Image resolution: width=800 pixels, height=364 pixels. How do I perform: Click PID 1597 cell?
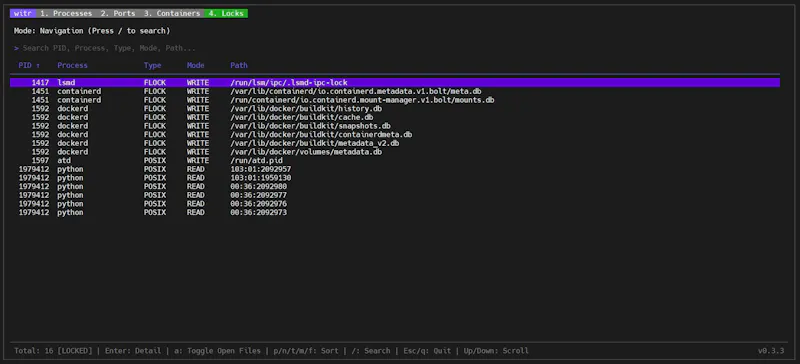coord(40,161)
